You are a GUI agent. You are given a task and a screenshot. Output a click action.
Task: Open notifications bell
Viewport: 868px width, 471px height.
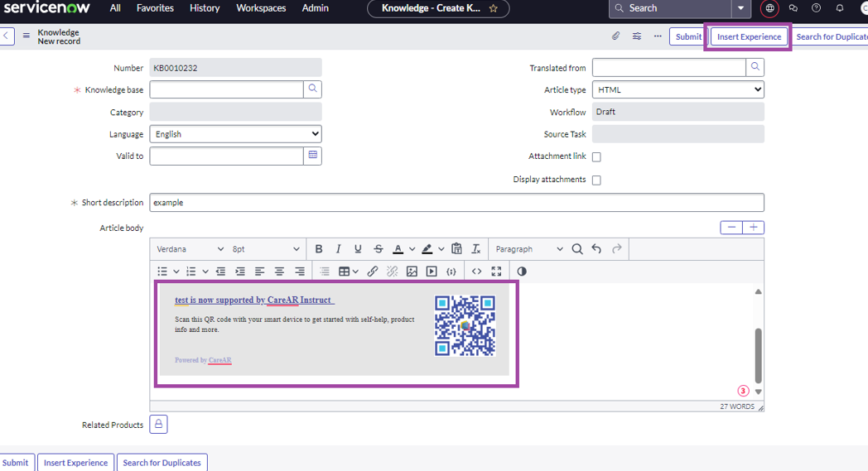click(840, 8)
